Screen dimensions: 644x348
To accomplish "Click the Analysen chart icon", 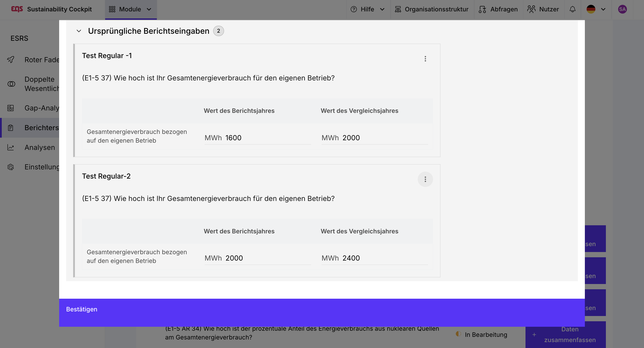I will click(x=11, y=147).
